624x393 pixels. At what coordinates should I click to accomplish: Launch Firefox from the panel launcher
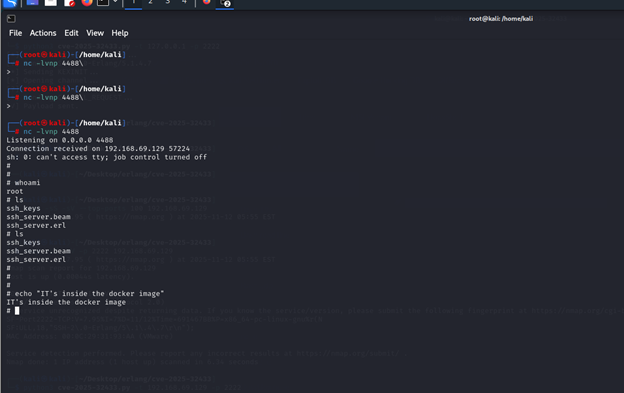[87, 3]
